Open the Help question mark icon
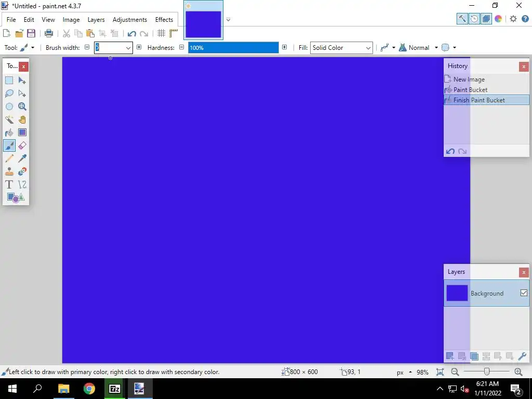 [x=525, y=19]
